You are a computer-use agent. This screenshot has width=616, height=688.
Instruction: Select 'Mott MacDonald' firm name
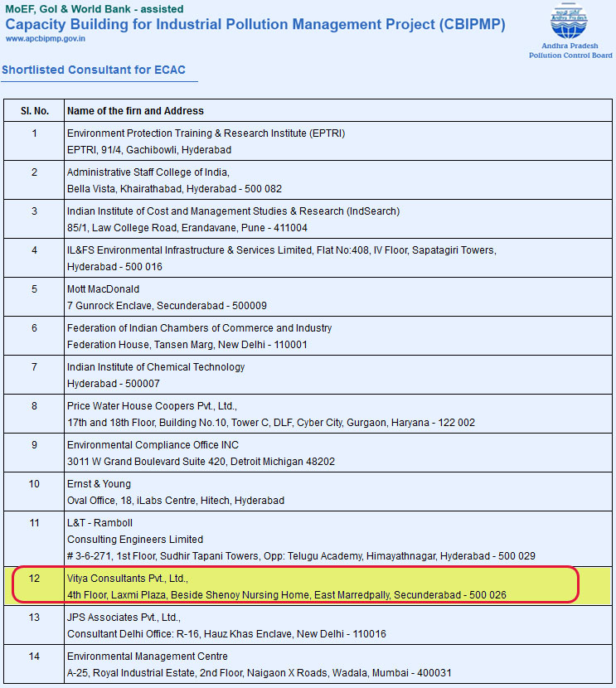click(103, 289)
